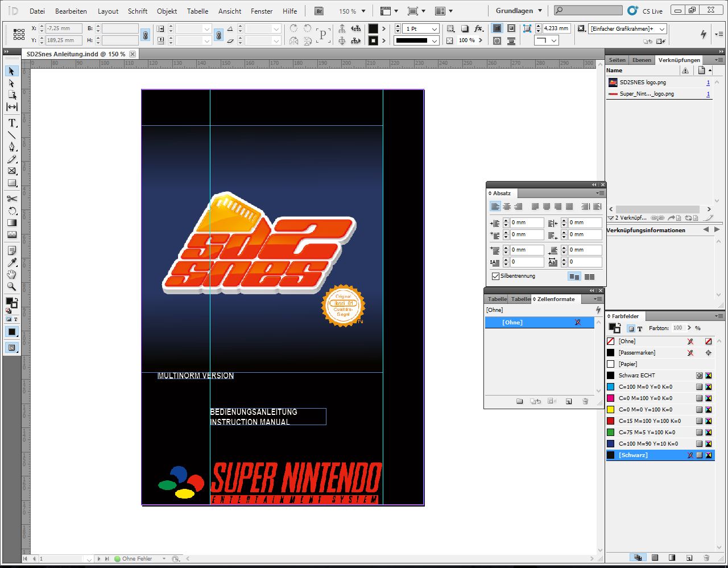Viewport: 728px width, 568px height.
Task: Collapse the 2 Verknüpfungen disclosure triangle
Action: [x=611, y=218]
